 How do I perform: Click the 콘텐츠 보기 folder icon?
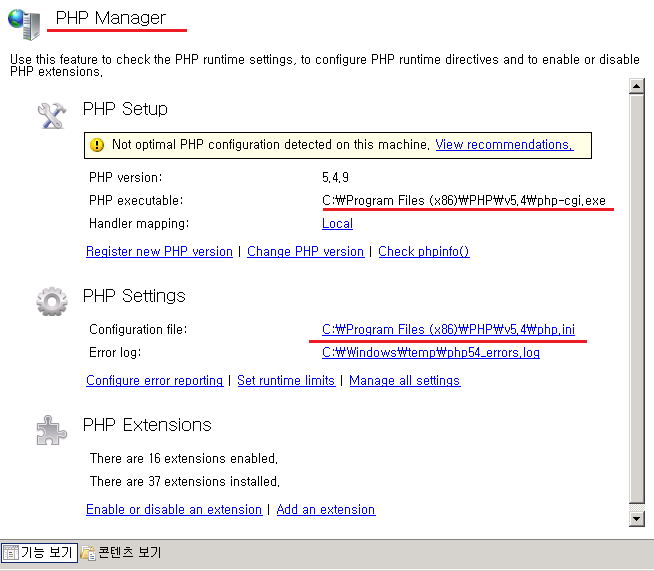coord(88,553)
